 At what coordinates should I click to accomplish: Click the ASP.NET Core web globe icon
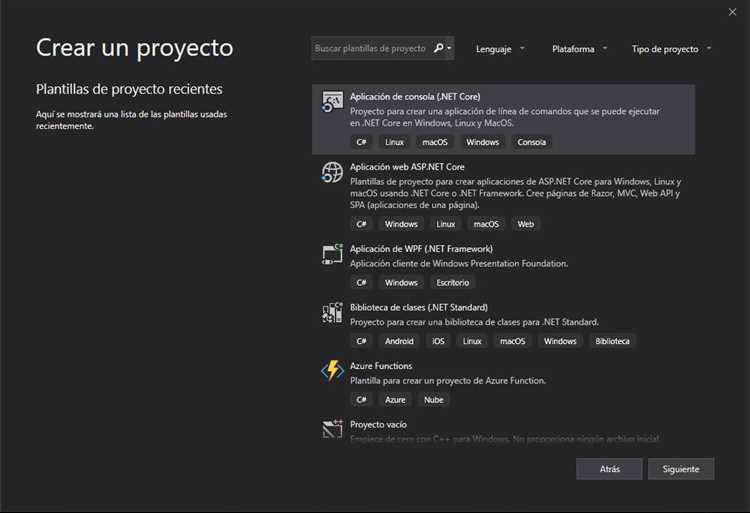332,172
